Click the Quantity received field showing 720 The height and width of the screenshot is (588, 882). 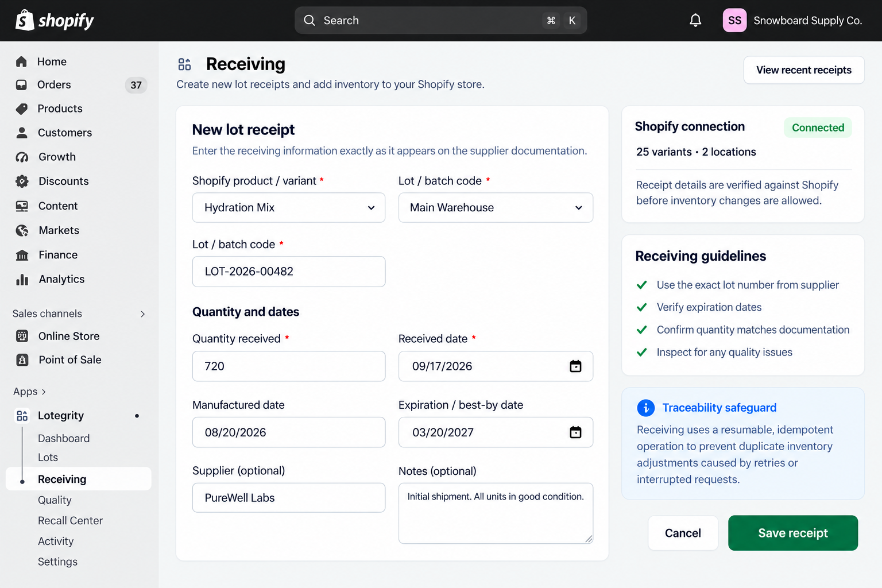[x=289, y=366]
